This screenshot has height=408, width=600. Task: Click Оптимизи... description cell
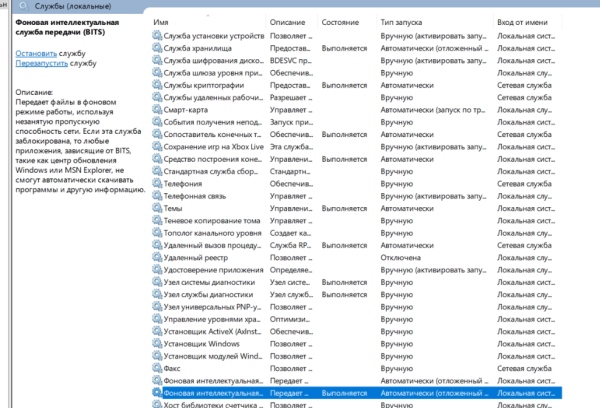[x=290, y=319]
